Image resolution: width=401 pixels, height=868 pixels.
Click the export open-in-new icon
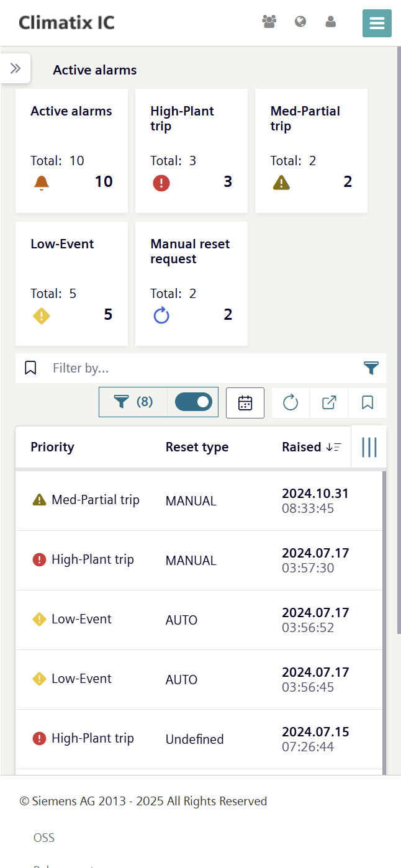329,403
